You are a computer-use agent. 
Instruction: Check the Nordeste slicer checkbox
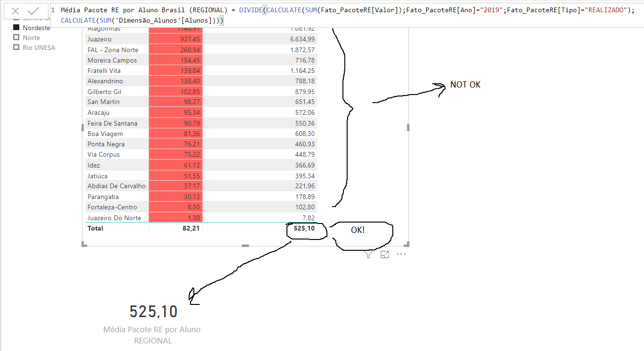16,28
